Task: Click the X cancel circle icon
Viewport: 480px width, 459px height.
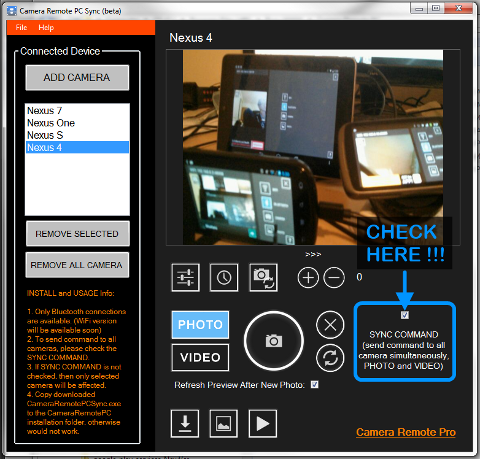Action: point(330,325)
